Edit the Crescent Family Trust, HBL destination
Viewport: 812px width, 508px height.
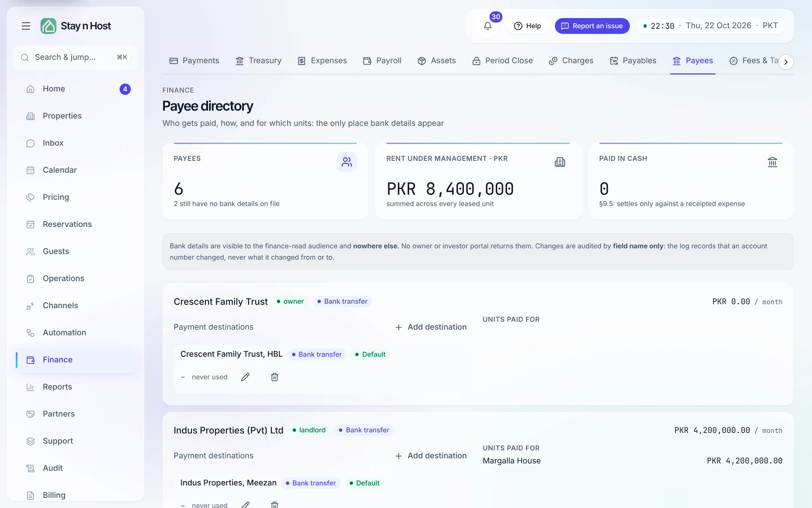tap(245, 377)
